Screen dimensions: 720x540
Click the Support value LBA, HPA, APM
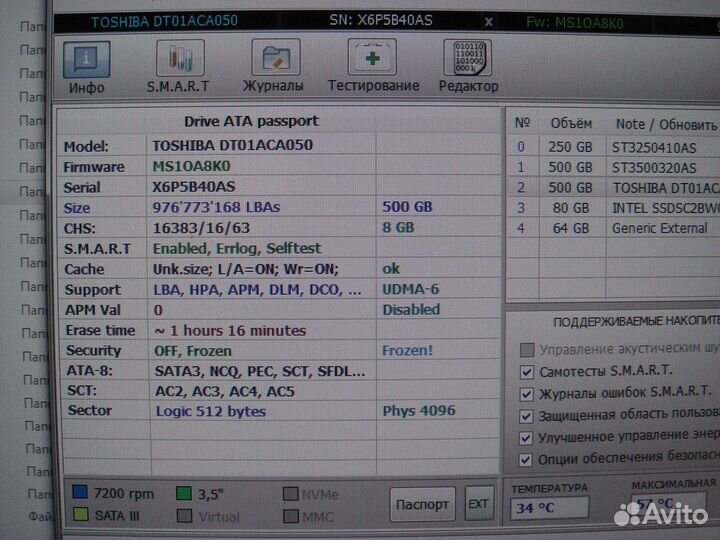(x=257, y=290)
